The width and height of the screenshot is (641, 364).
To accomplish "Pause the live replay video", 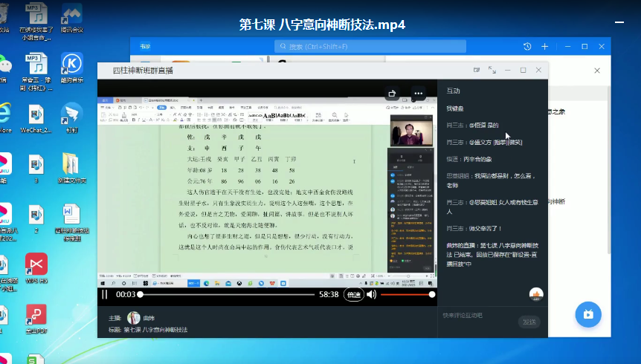I will [105, 295].
